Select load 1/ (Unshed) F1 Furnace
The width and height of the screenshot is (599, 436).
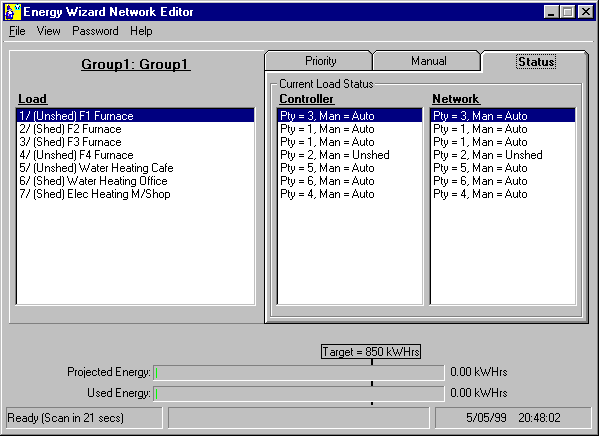(x=136, y=116)
